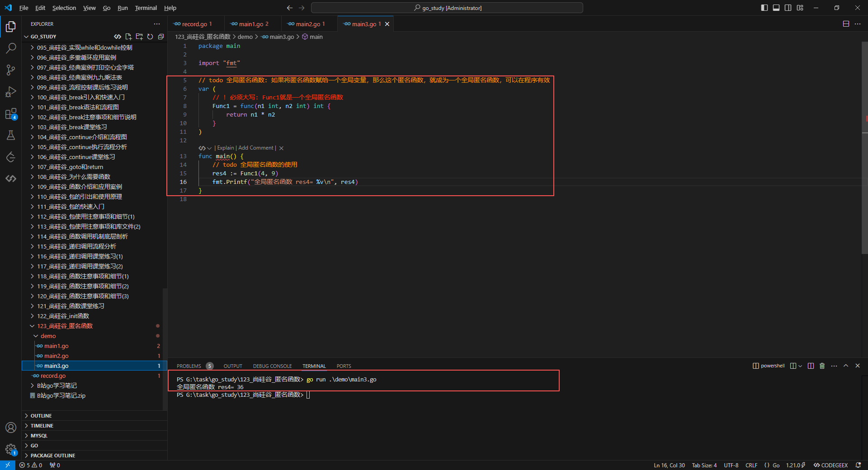Open the Terminal menu
Viewport: 868px width, 470px height.
tap(146, 8)
